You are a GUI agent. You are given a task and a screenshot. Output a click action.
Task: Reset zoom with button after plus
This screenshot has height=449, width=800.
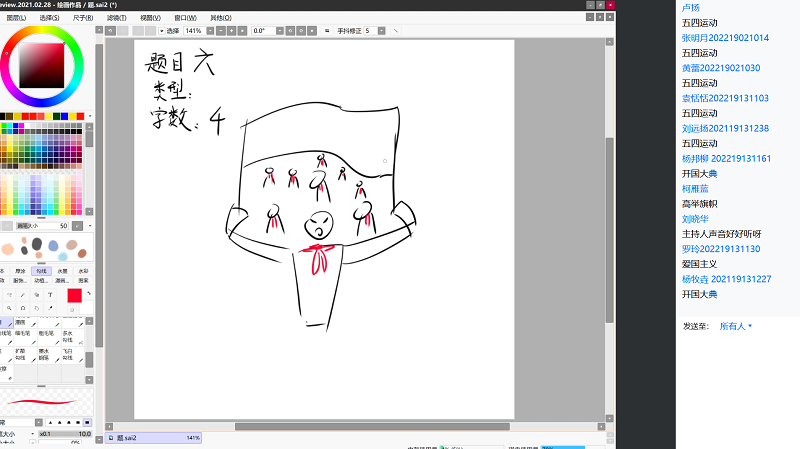click(x=242, y=31)
